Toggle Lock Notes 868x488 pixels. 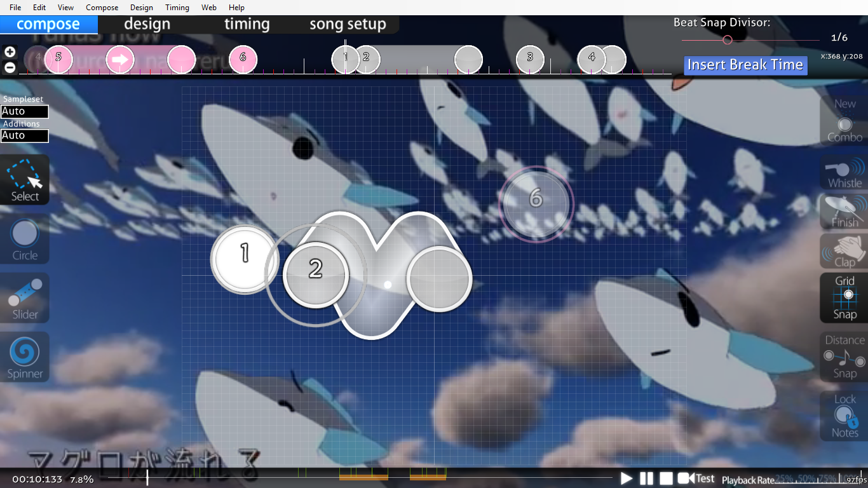tap(844, 416)
